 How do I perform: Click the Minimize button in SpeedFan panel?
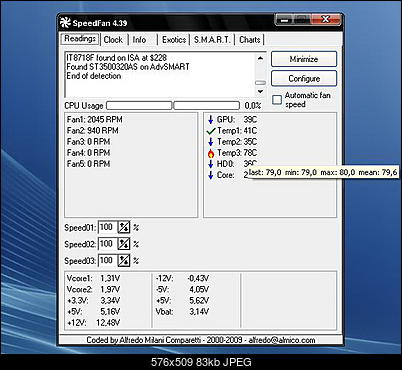coord(304,59)
